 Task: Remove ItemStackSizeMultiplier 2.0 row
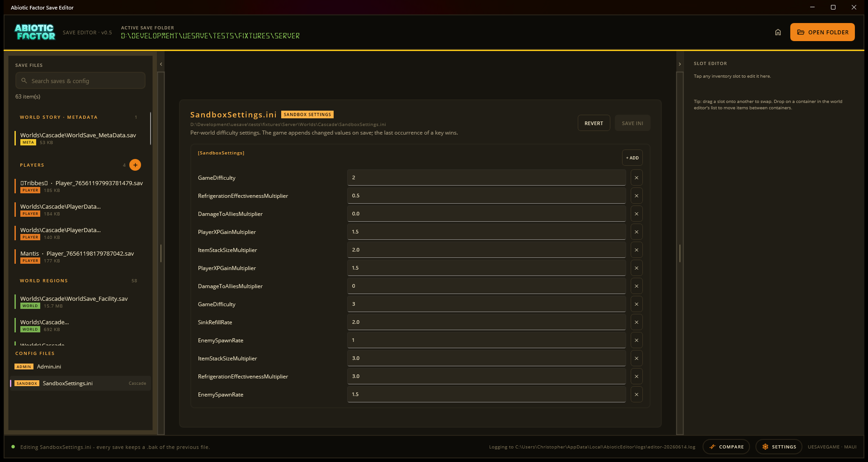(637, 250)
